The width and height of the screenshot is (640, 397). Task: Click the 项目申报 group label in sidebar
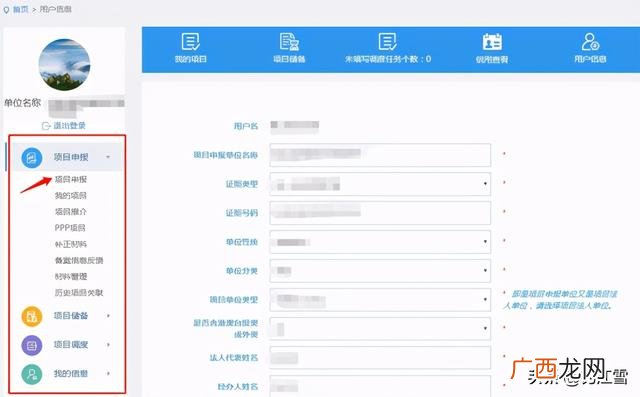coord(71,157)
